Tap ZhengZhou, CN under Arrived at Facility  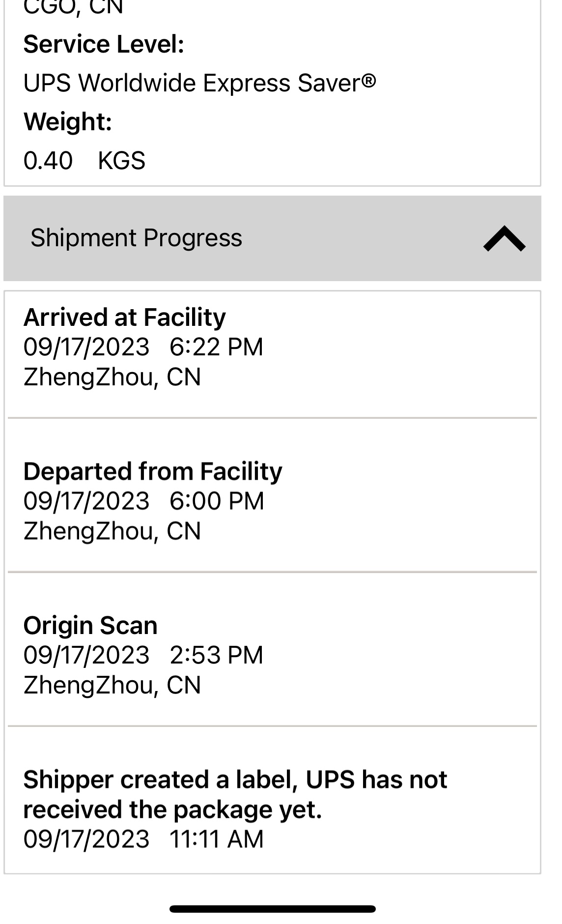(x=112, y=377)
